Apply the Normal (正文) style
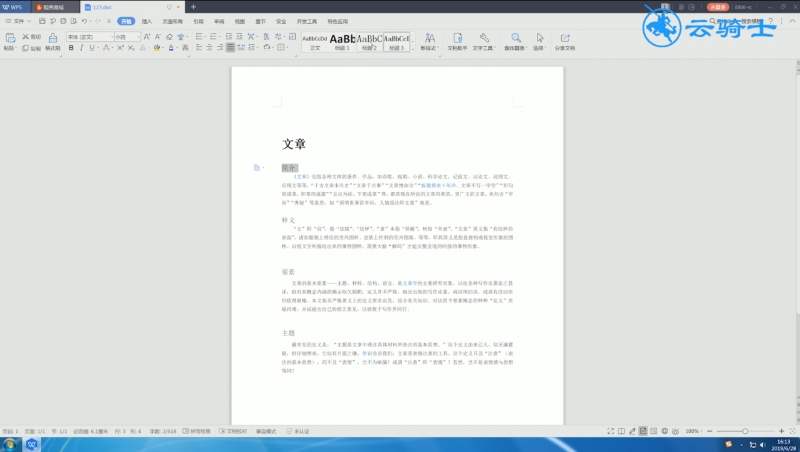Screen dimensions: 800x452 pyautogui.click(x=315, y=42)
